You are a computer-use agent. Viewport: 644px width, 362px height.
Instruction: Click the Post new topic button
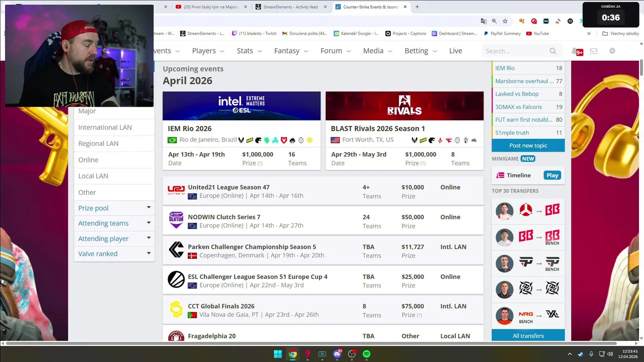(528, 145)
